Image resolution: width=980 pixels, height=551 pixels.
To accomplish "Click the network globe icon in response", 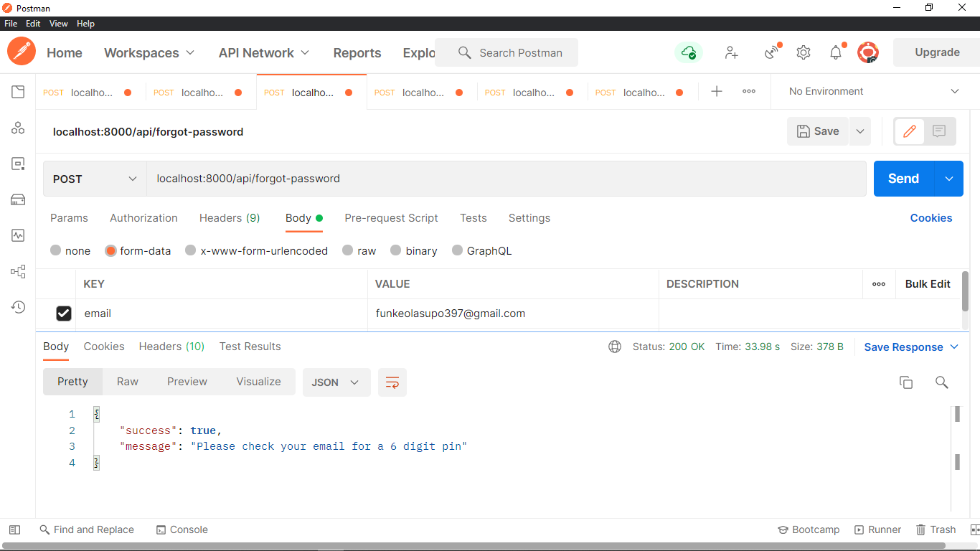I will (615, 347).
